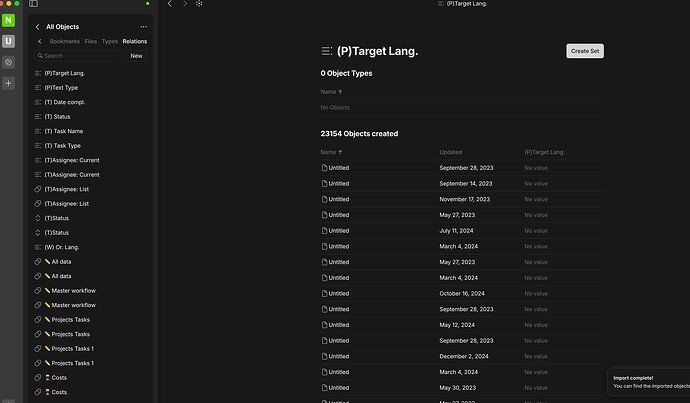Click the Create Set button
Viewport: 690px width, 403px height.
click(585, 51)
